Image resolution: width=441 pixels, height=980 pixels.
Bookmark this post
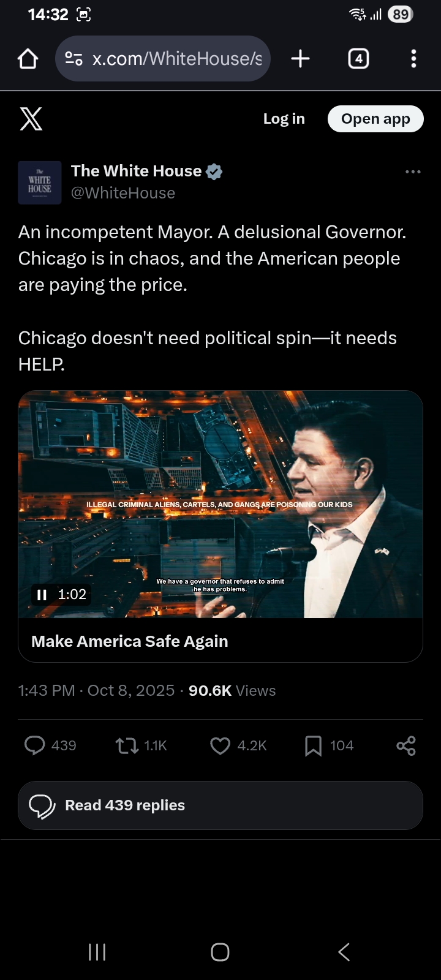(x=313, y=745)
